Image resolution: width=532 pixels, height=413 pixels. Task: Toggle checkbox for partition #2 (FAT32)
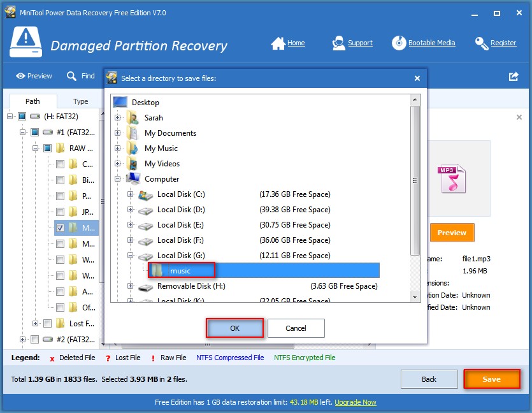click(34, 339)
